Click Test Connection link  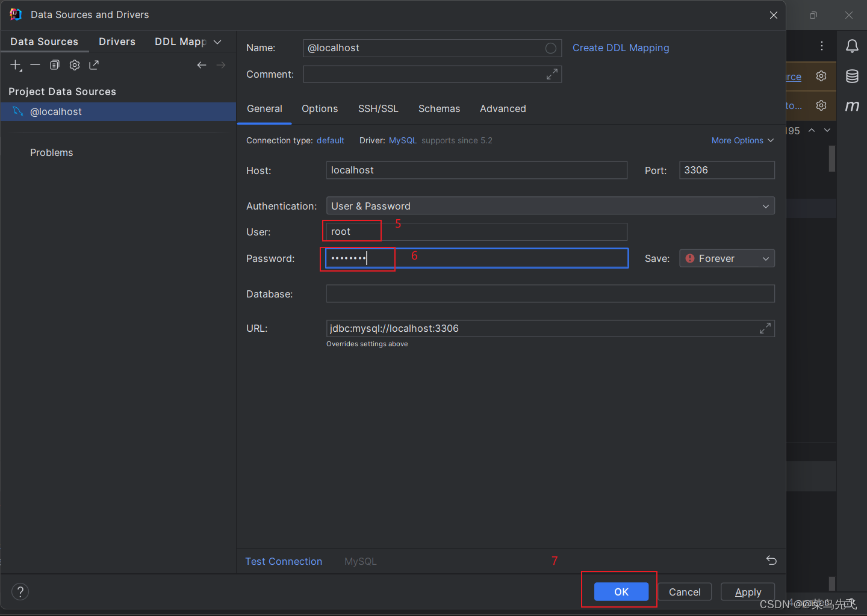pos(284,561)
